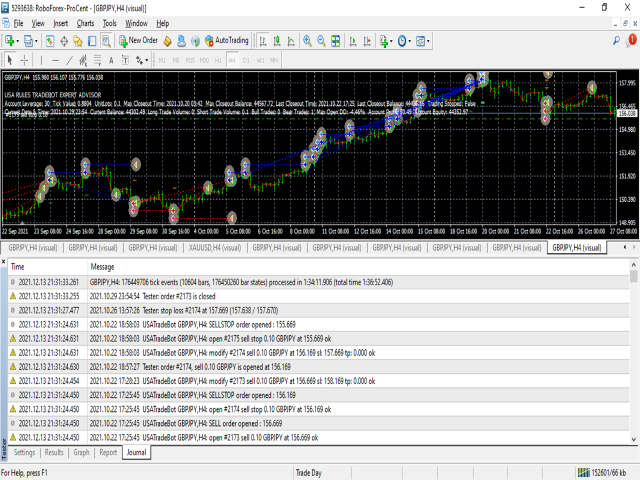Open the Periods clock dropdown

(x=404, y=41)
